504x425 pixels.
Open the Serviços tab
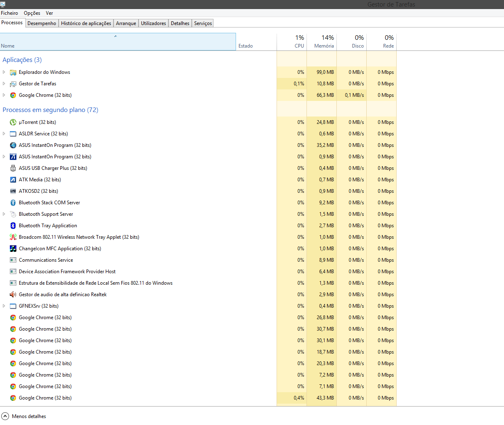pos(203,23)
